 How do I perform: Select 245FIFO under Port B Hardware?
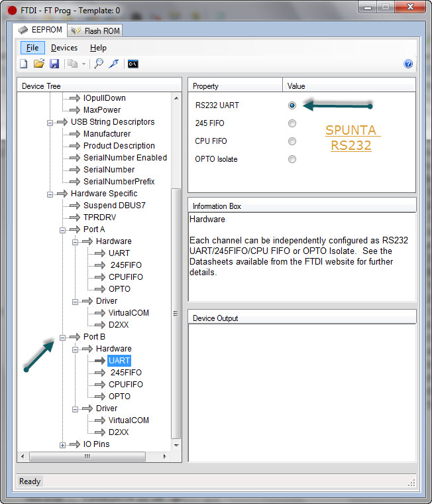(126, 373)
